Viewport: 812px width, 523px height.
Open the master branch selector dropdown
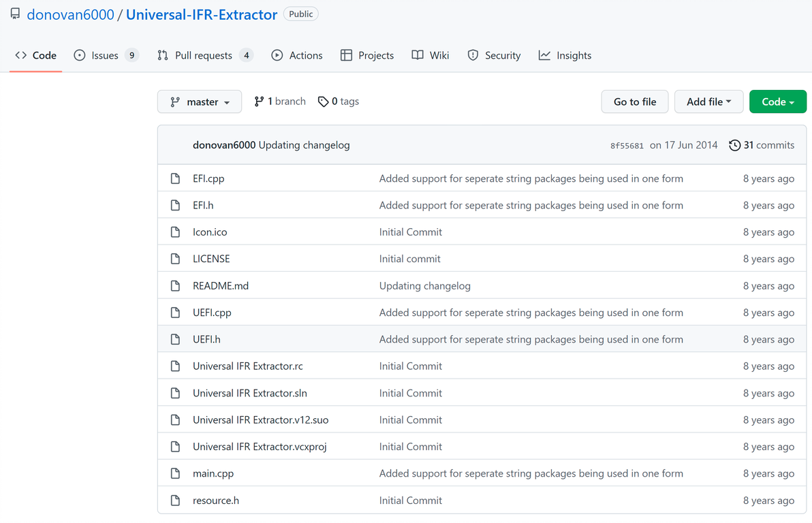click(x=199, y=101)
